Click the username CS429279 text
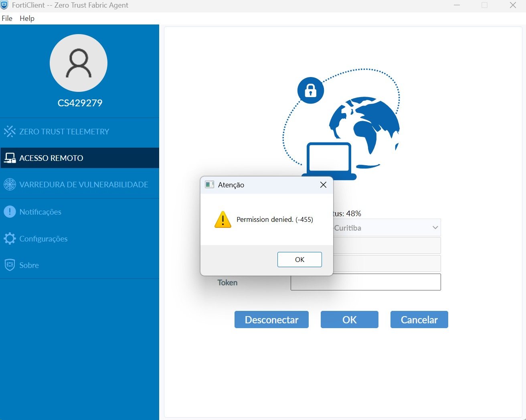Screen dimensions: 526x420 pos(80,103)
